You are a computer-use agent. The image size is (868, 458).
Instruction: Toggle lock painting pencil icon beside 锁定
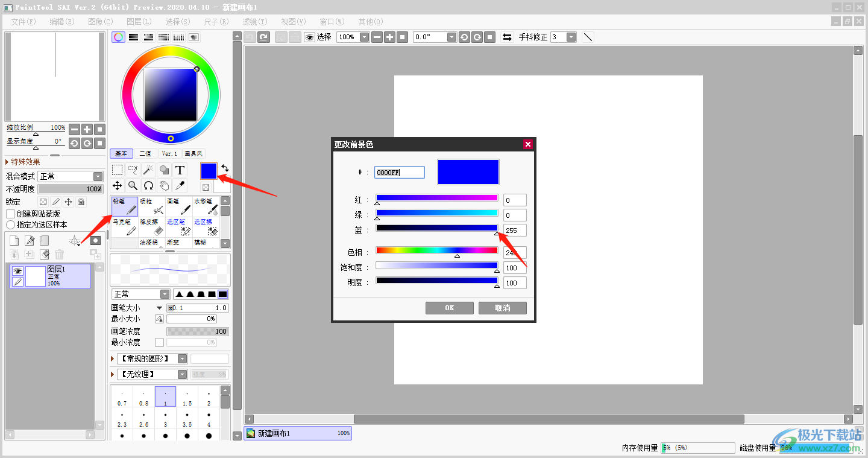(55, 202)
